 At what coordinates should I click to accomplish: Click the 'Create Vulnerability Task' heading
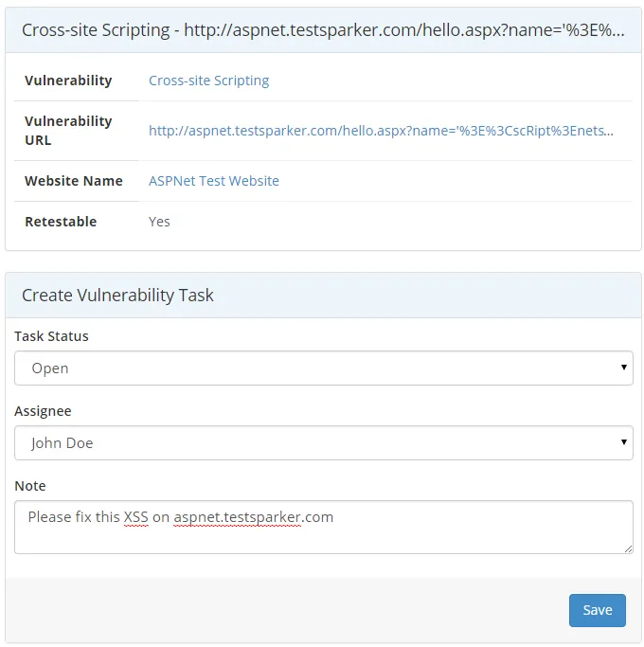(x=117, y=295)
